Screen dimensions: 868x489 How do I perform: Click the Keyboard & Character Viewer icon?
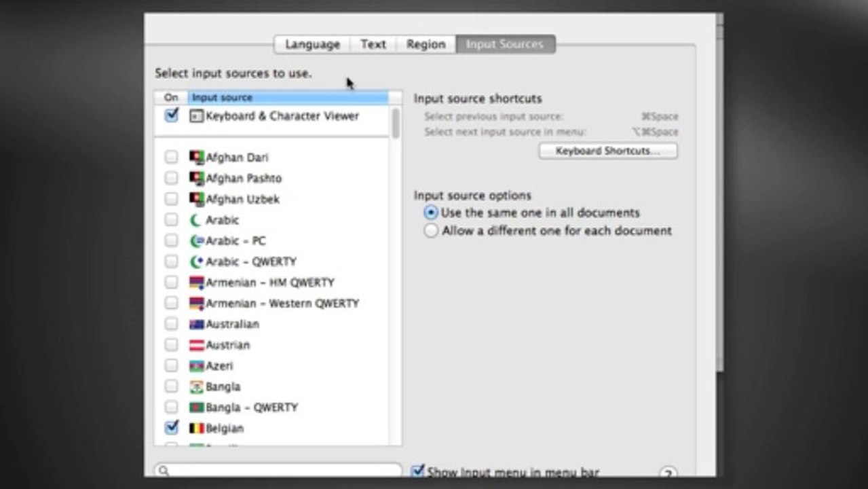(197, 116)
